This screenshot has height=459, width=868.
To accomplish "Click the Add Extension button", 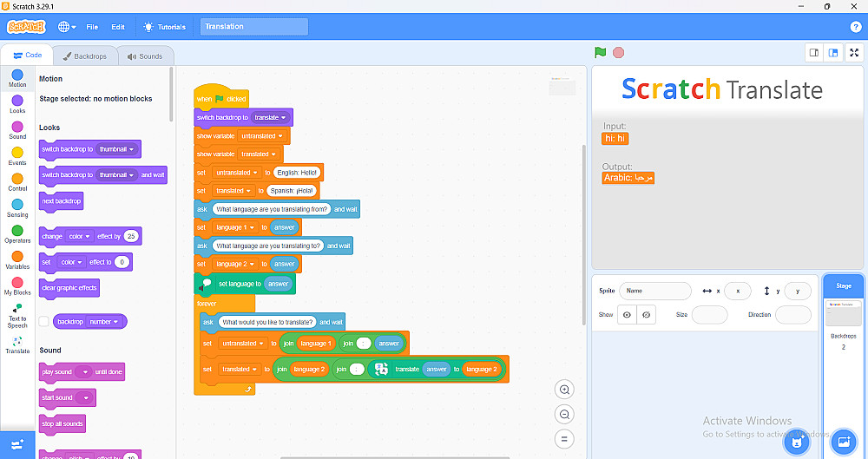I will pyautogui.click(x=17, y=444).
